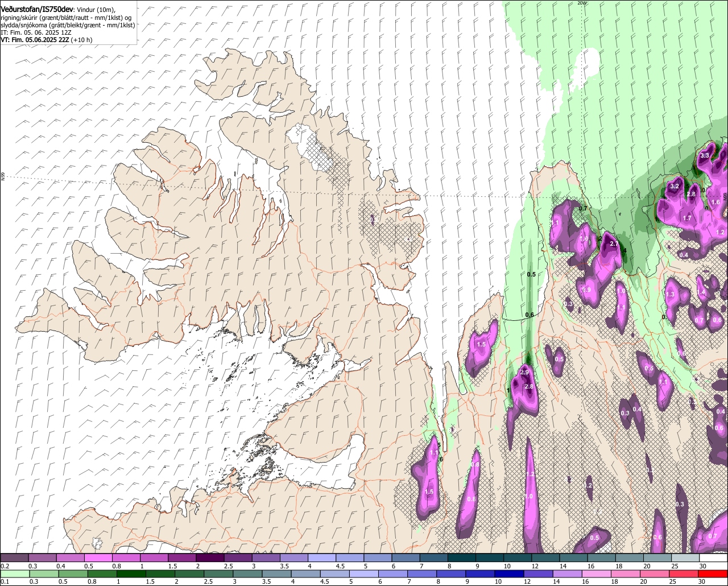728x586 pixels.
Task: Click the 1.6 precipitation value on the map
Action: coord(716,202)
